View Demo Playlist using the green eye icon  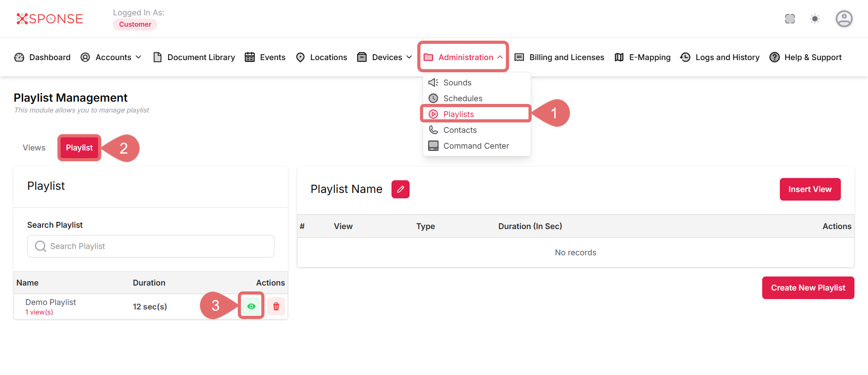coord(251,306)
